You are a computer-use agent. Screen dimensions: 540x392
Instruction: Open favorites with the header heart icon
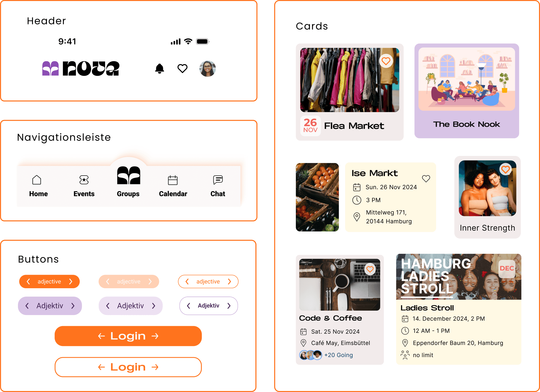tap(182, 68)
